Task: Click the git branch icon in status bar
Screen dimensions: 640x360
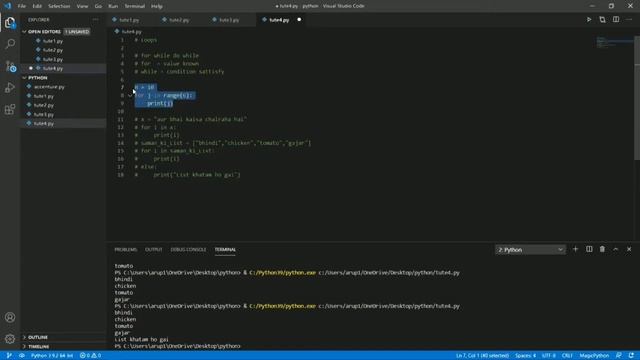Action: coord(9,356)
